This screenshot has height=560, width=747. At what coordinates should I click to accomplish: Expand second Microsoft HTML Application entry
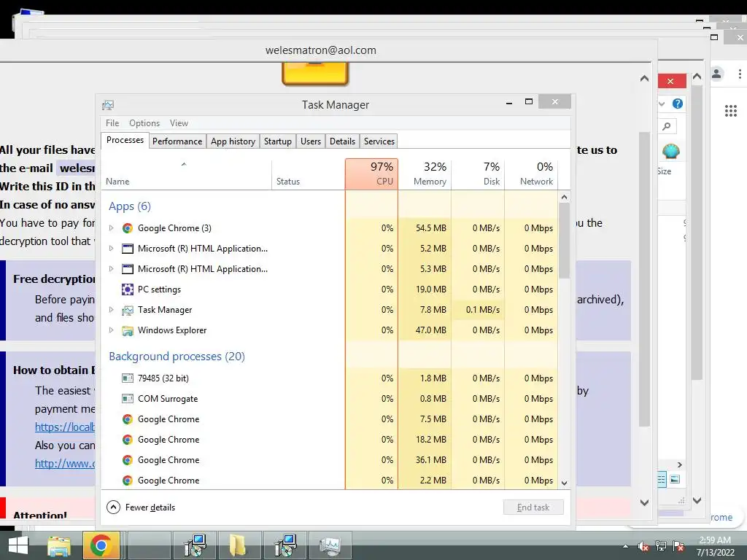112,269
